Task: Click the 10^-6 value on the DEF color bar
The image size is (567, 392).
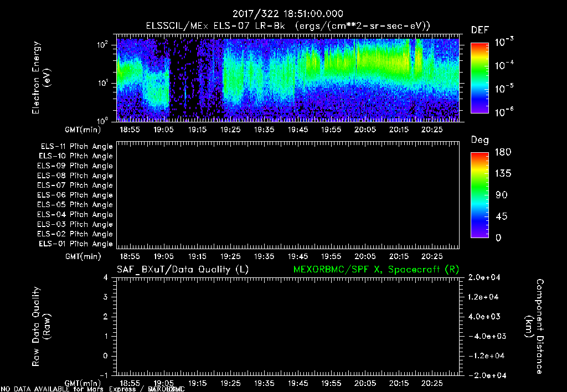Action: (x=504, y=112)
